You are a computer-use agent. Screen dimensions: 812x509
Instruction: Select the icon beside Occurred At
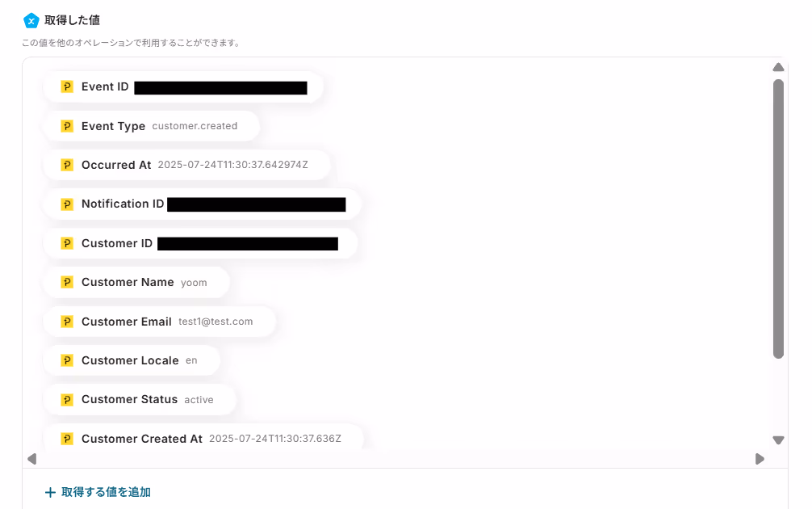point(67,165)
